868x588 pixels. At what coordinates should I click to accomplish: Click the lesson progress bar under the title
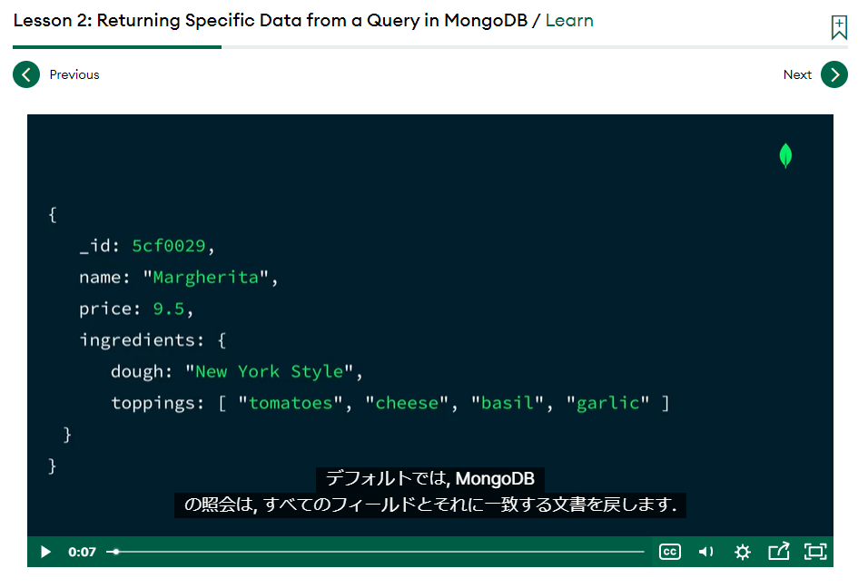430,47
